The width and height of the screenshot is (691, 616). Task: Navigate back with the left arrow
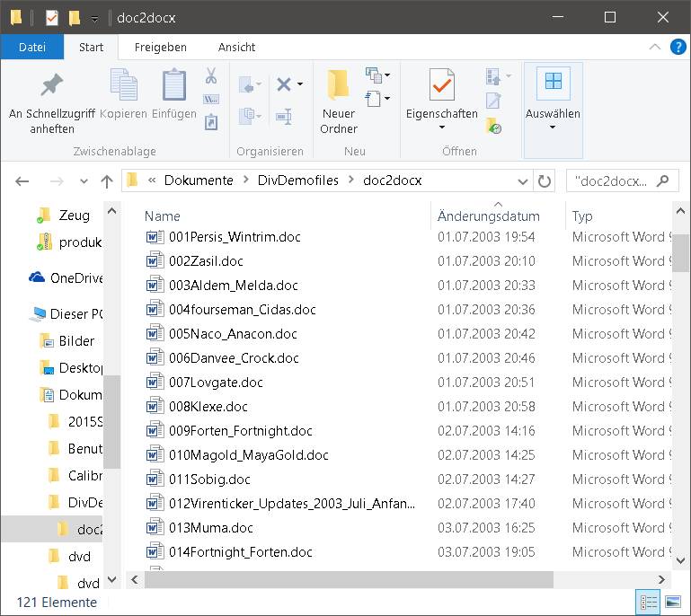pyautogui.click(x=22, y=180)
